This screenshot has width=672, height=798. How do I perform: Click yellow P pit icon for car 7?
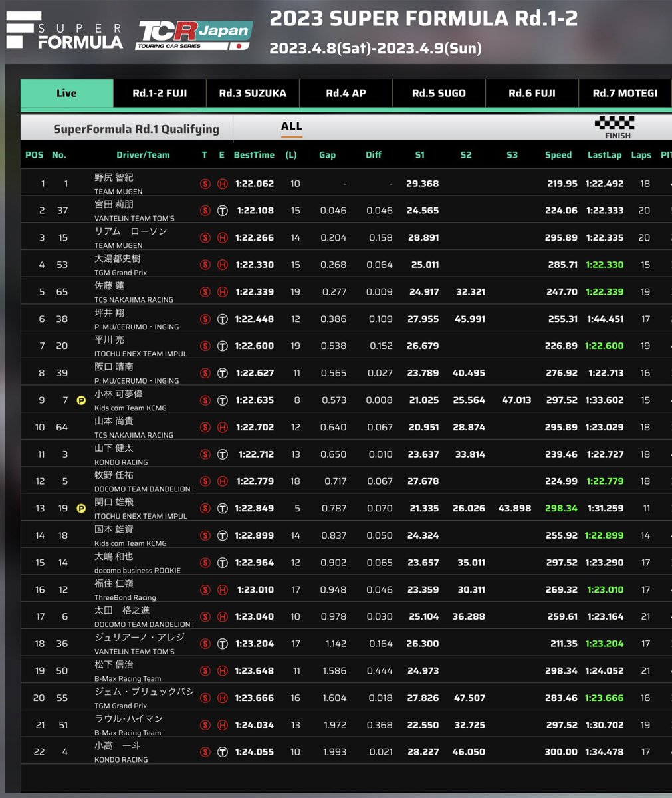(81, 400)
